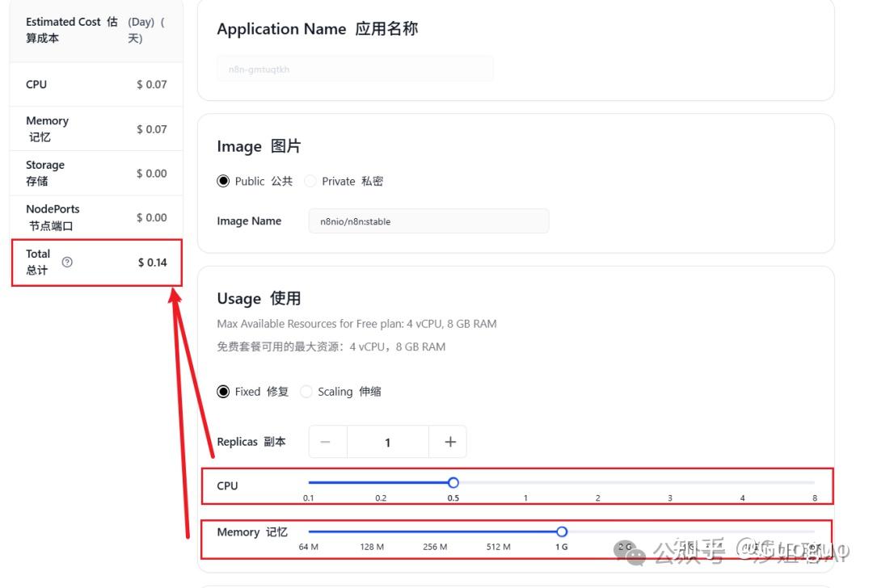
Task: Click the help icon next to Total
Action: click(x=67, y=262)
